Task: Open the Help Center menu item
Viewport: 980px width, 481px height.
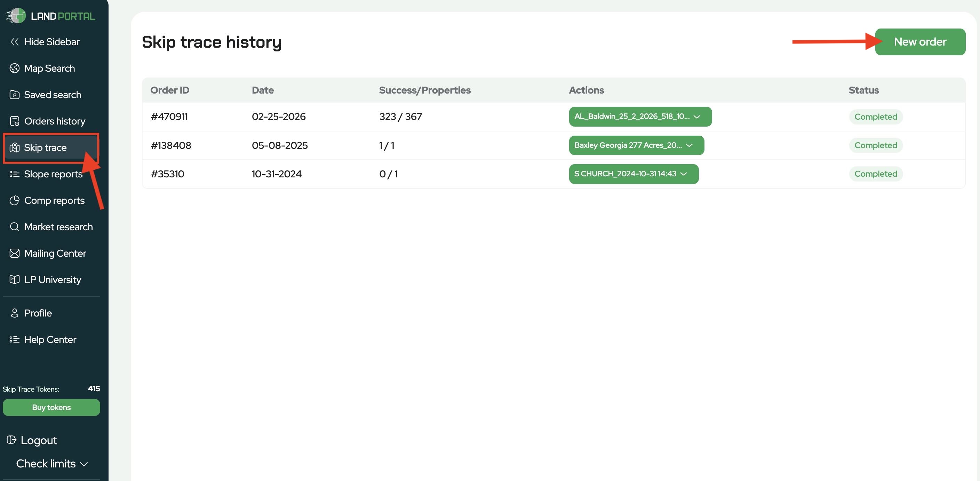Action: pyautogui.click(x=50, y=339)
